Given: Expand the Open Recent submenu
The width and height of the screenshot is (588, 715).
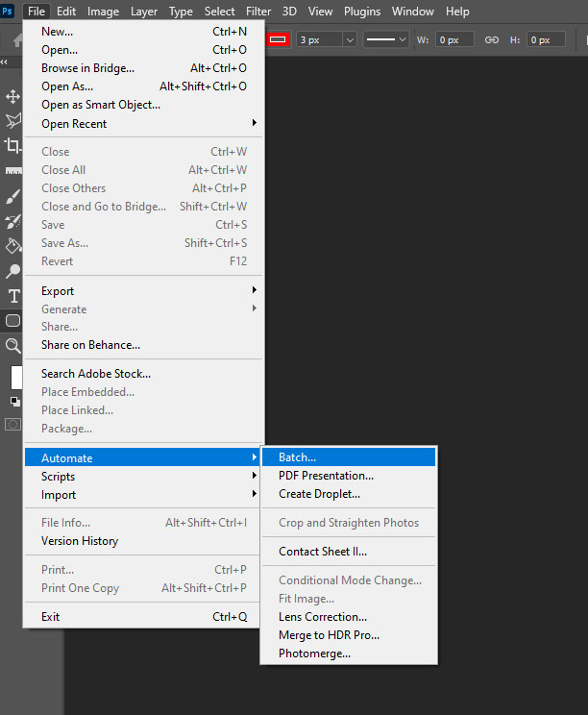Looking at the screenshot, I should click(x=144, y=124).
